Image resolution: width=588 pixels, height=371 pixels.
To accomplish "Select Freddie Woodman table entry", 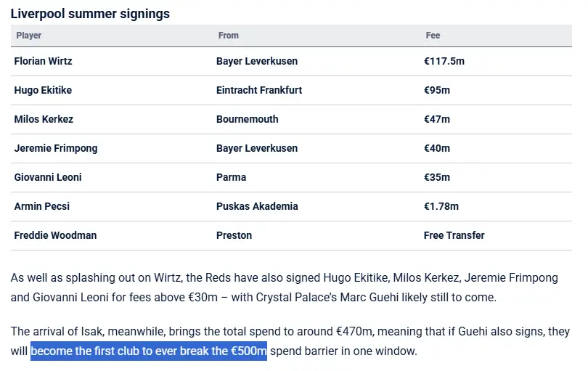I will [55, 235].
